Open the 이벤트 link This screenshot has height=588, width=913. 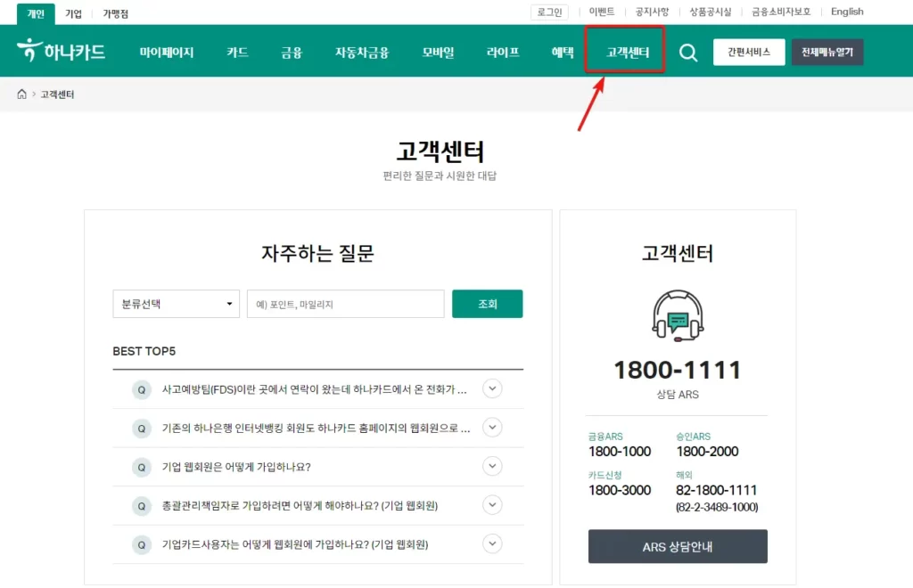602,12
